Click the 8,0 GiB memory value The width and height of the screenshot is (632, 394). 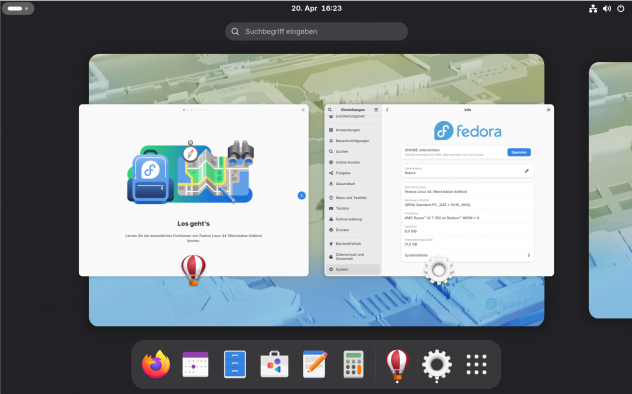click(410, 231)
